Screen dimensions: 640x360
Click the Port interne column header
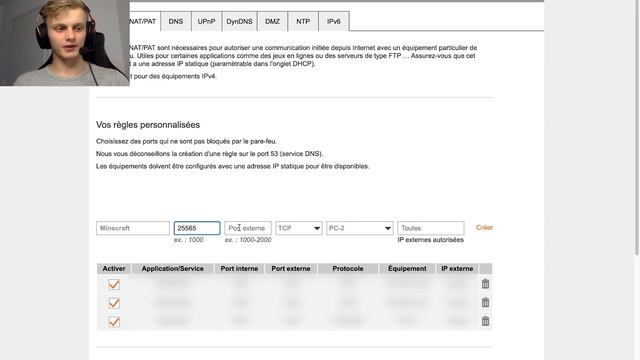[x=240, y=269]
